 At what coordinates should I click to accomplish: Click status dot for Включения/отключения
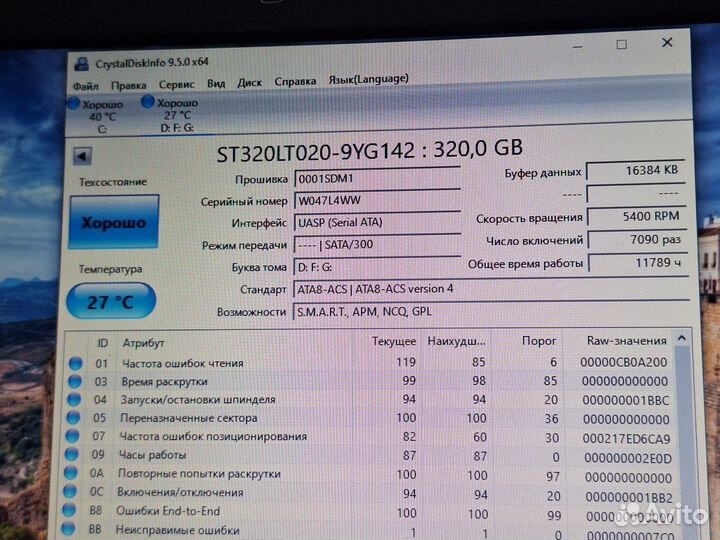70,492
